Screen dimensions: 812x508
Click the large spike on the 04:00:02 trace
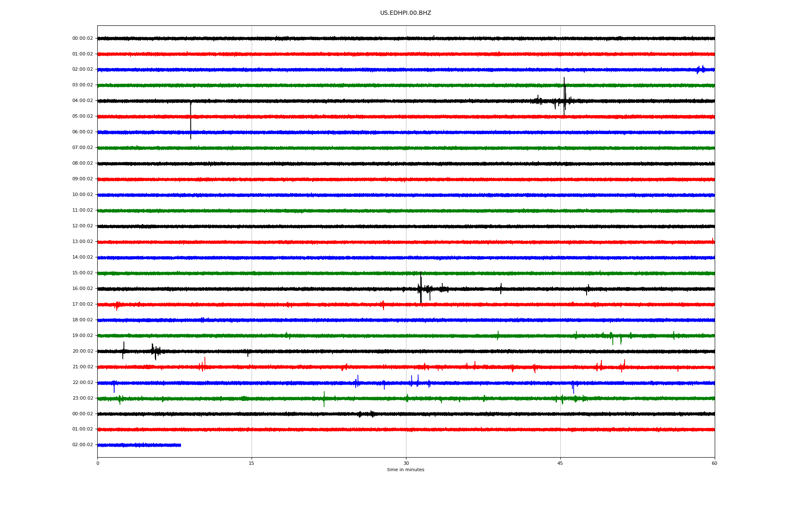pos(564,97)
